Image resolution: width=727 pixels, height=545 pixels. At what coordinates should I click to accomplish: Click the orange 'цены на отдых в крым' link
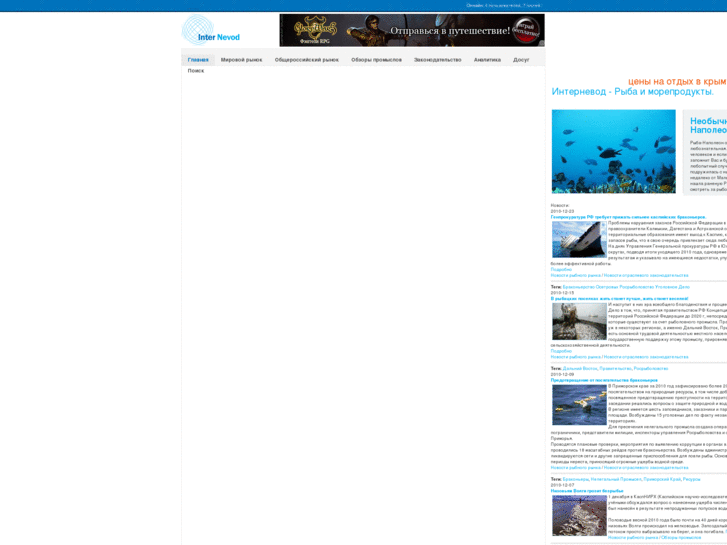(676, 81)
